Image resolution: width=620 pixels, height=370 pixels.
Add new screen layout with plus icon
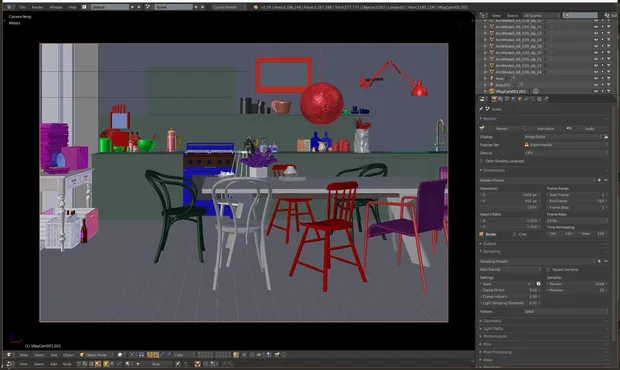[x=132, y=7]
